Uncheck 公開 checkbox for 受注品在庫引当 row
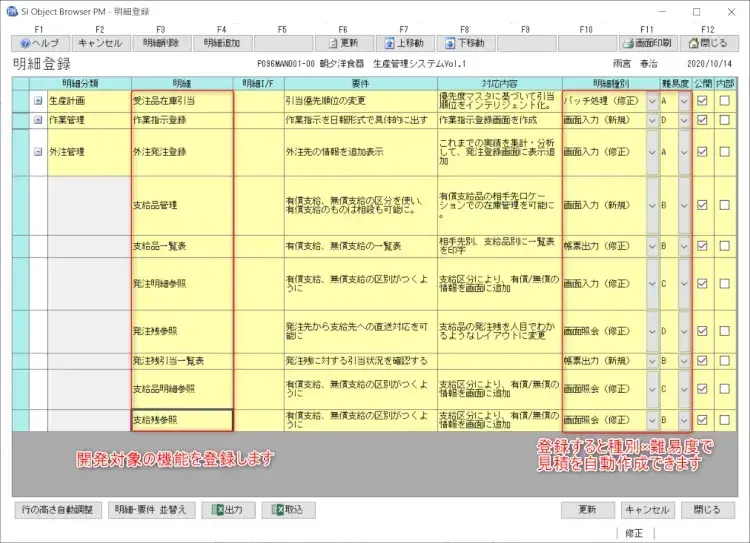The width and height of the screenshot is (750, 543). click(x=702, y=101)
